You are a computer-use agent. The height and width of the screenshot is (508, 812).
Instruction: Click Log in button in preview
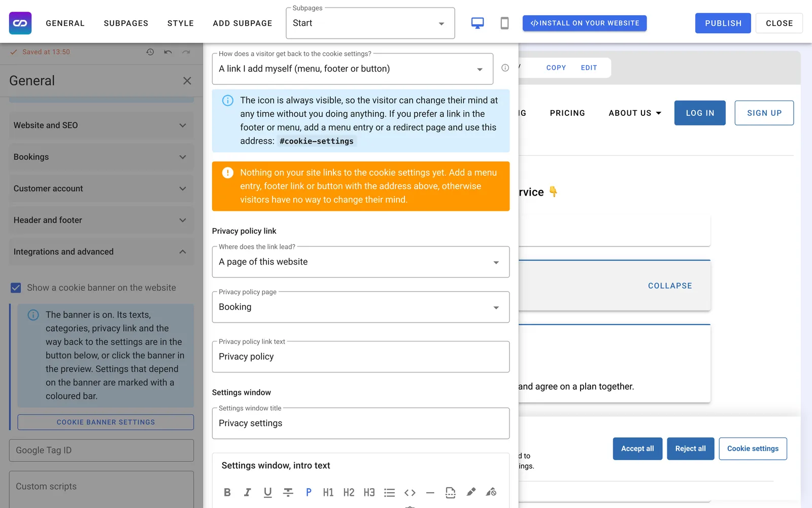coord(700,113)
